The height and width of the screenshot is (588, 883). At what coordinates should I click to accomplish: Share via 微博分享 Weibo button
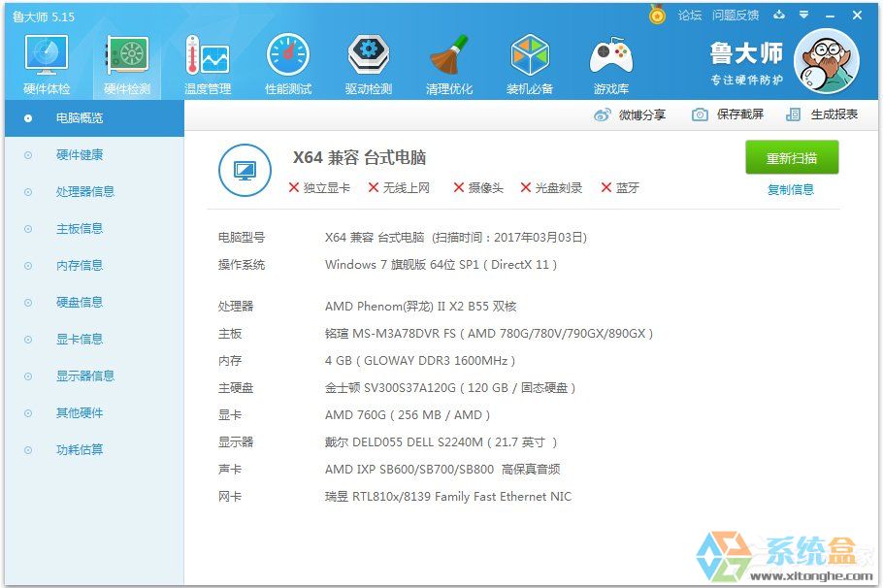coord(630,114)
